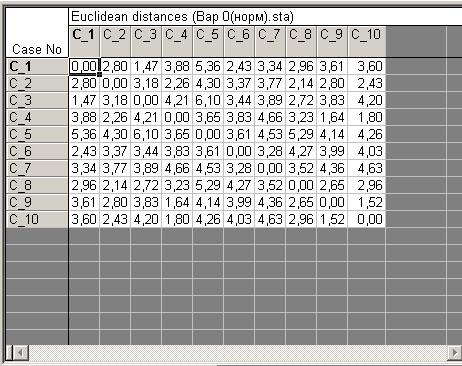The height and width of the screenshot is (366, 462).
Task: Click cell 3,18 in row C_3
Action: [115, 100]
